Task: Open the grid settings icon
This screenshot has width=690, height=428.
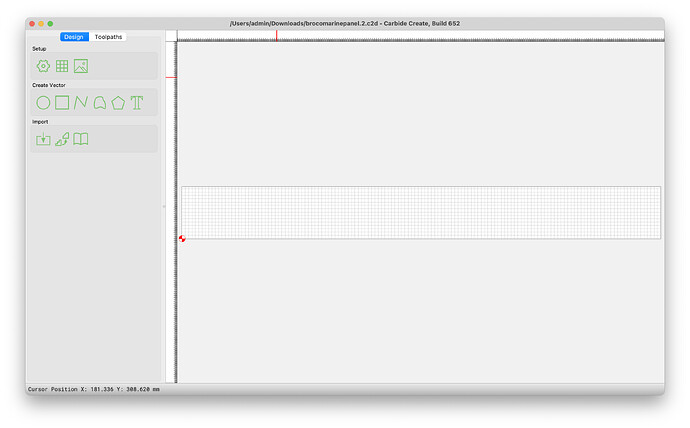Action: [62, 66]
